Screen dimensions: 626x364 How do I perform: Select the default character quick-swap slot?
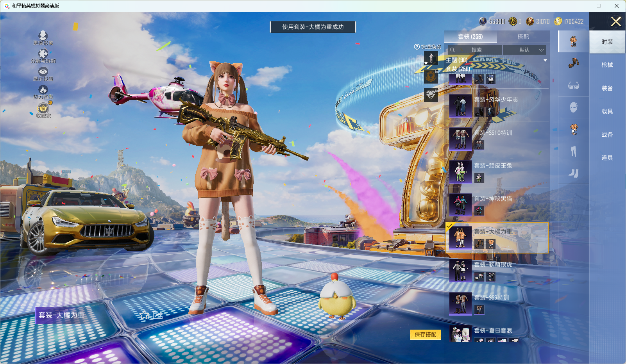[x=431, y=58]
